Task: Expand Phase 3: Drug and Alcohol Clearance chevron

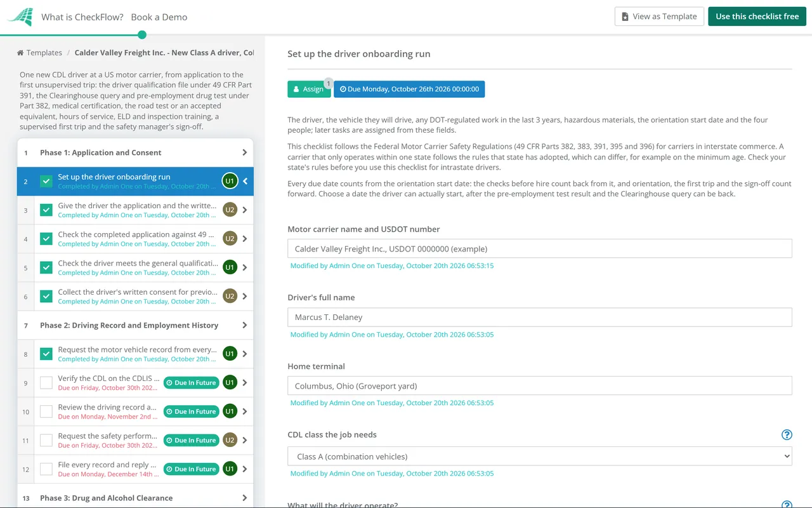Action: [x=245, y=498]
